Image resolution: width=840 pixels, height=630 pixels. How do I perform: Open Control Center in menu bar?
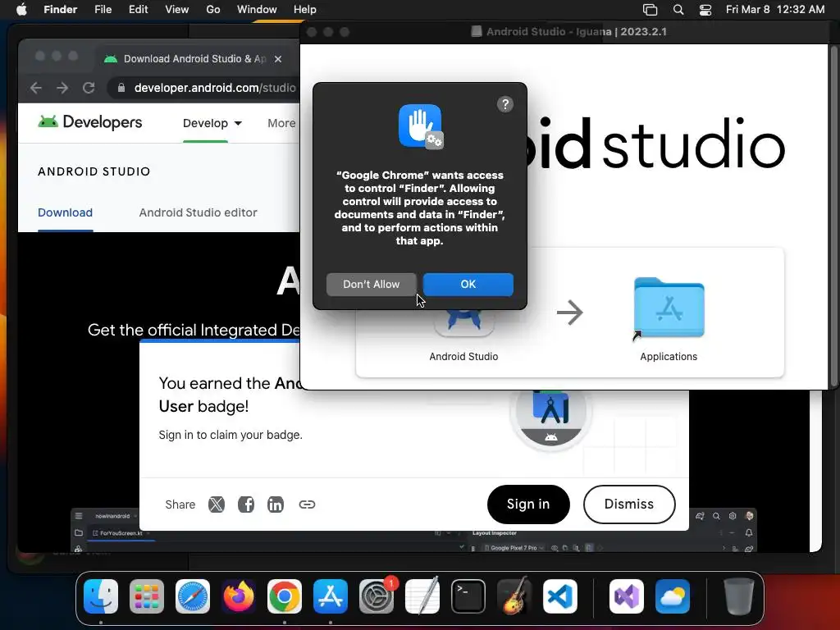coord(705,9)
